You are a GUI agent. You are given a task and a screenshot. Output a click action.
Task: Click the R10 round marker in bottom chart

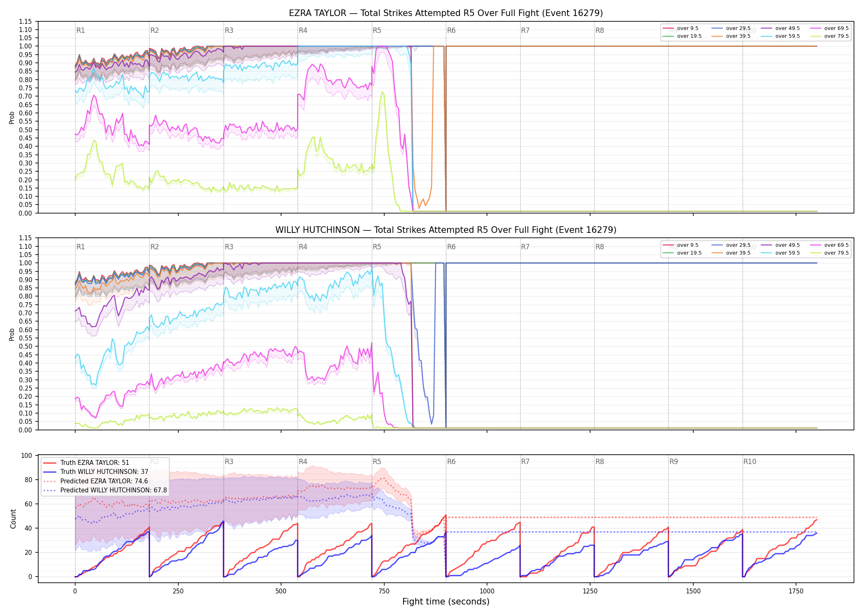coord(750,462)
